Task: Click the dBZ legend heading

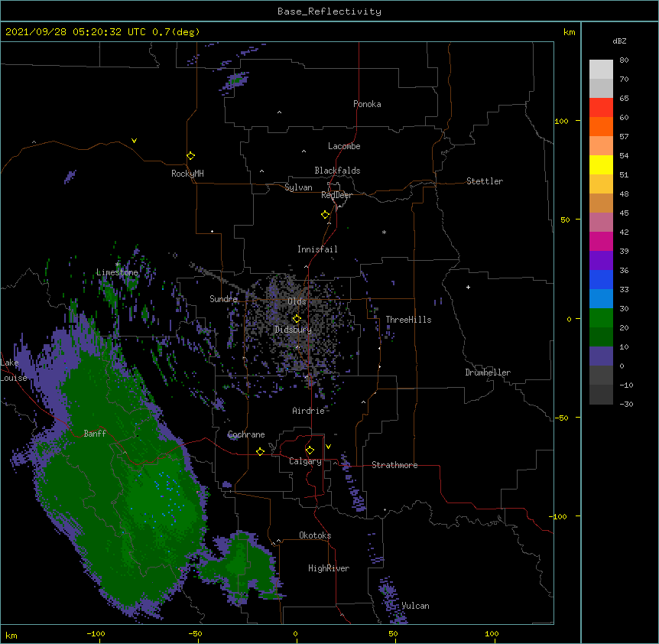Action: [619, 41]
